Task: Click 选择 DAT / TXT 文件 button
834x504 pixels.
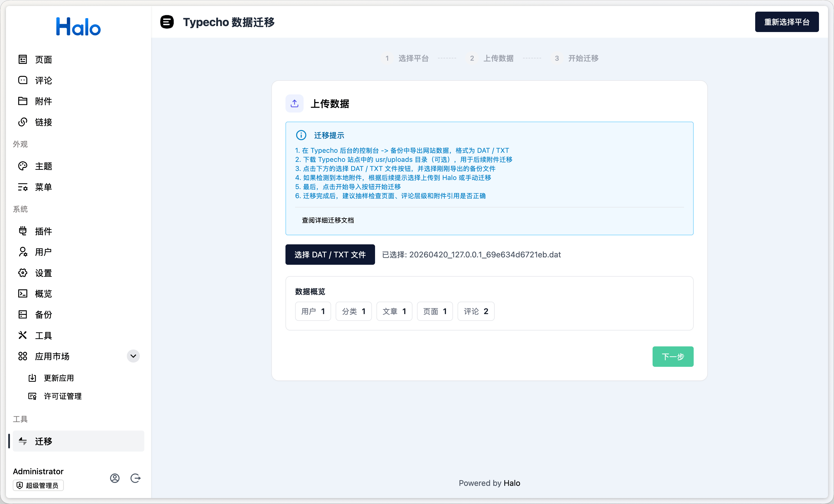Action: point(330,255)
